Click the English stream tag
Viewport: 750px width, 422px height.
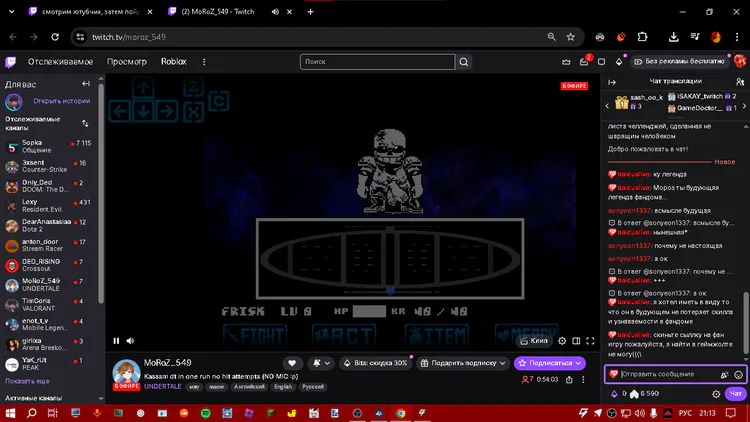pos(283,387)
